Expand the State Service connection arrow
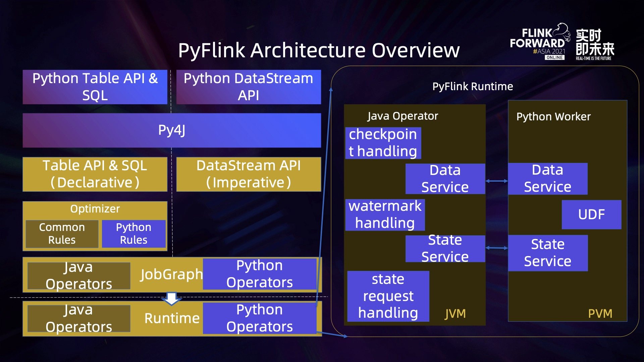This screenshot has width=644, height=362. pyautogui.click(x=496, y=248)
